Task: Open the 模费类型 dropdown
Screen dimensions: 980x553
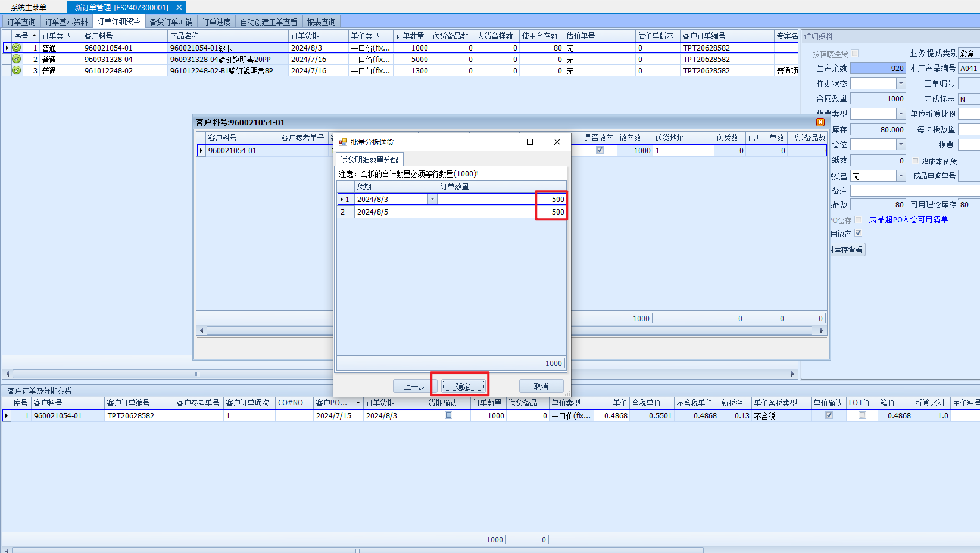Action: pos(901,114)
